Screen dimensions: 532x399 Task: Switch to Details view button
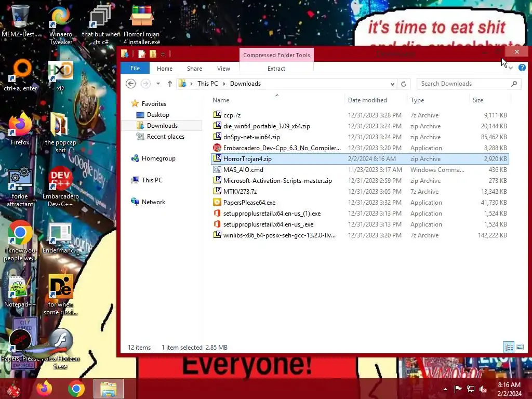(509, 347)
